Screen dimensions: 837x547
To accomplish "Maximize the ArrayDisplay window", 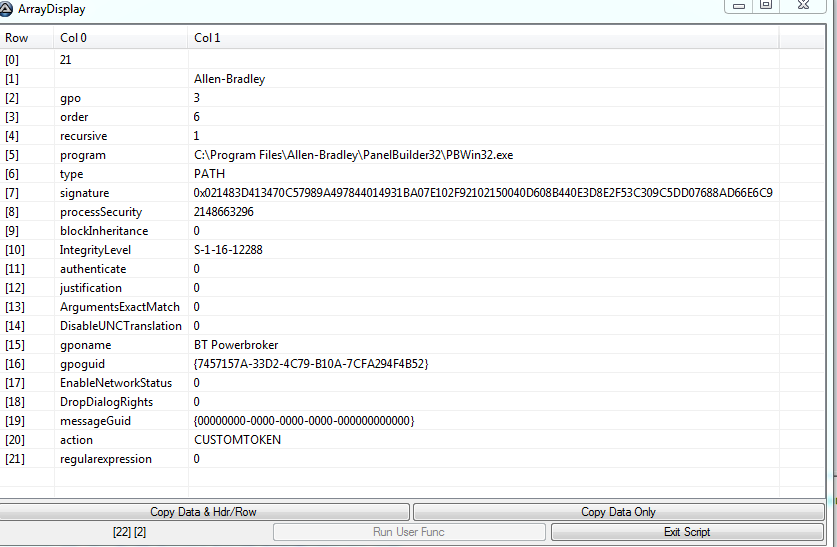I will point(766,6).
